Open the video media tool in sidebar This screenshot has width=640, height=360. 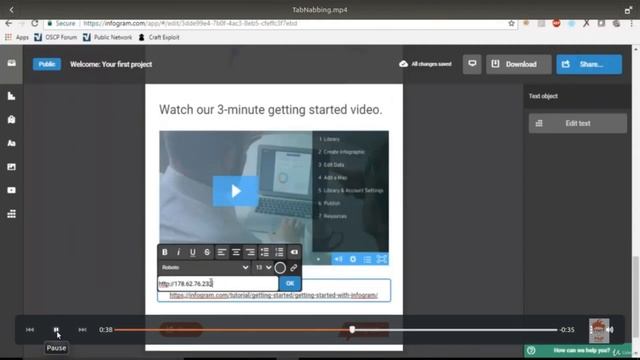[x=11, y=190]
